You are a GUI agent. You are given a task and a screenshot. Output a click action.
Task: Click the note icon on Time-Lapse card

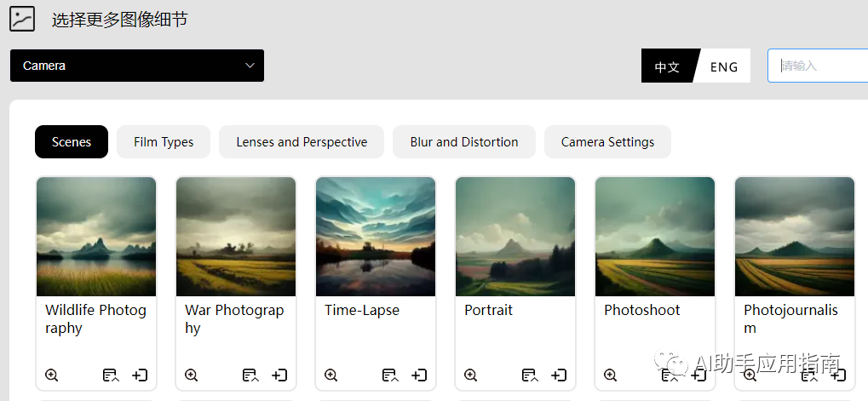pos(390,375)
